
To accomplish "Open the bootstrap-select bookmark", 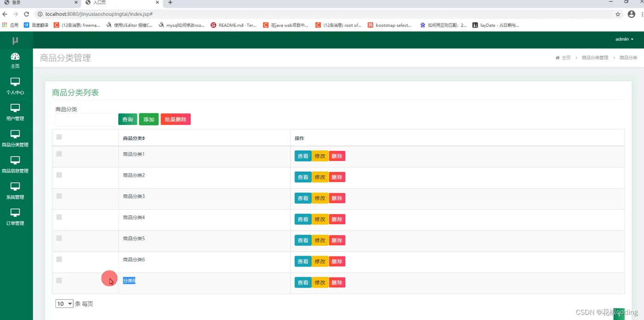I will click(390, 25).
